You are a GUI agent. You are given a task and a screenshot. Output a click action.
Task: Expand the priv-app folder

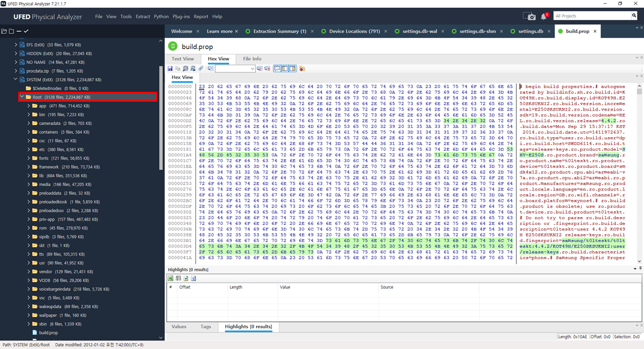click(29, 219)
